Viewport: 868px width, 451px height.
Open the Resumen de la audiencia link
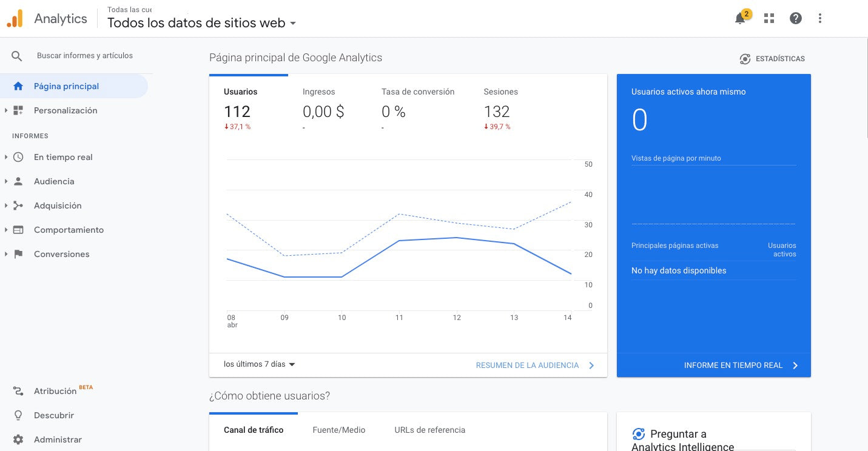tap(527, 366)
